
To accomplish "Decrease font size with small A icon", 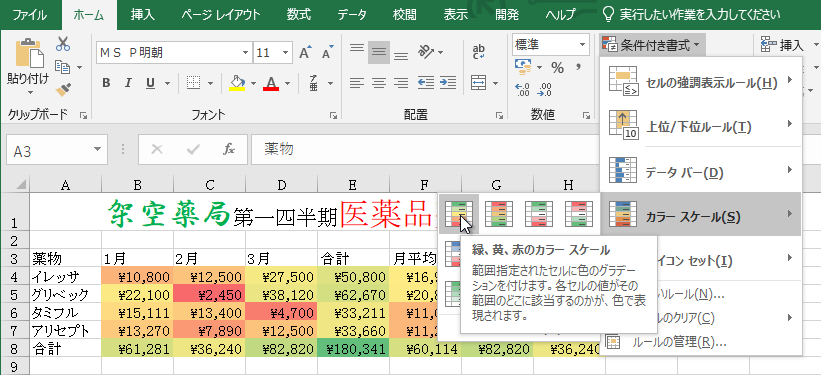I will [x=328, y=53].
